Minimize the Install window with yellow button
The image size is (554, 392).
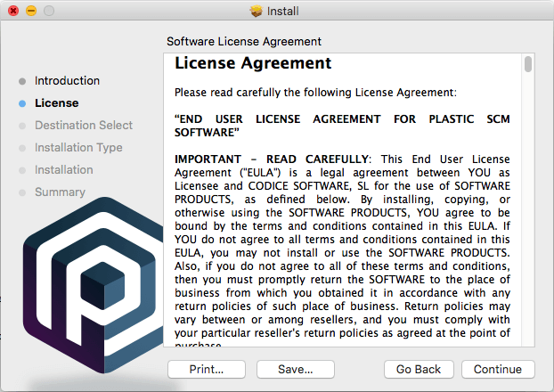31,11
